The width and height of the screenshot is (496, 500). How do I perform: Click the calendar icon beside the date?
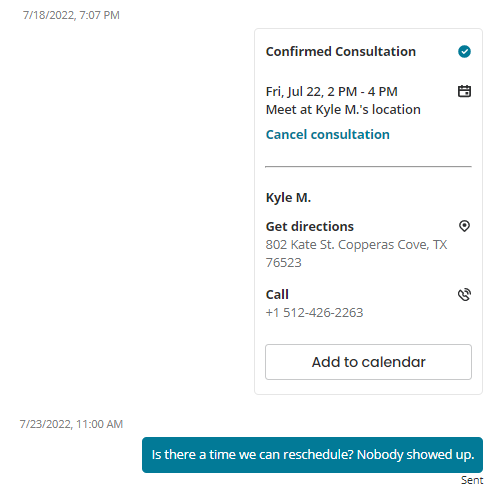(464, 91)
